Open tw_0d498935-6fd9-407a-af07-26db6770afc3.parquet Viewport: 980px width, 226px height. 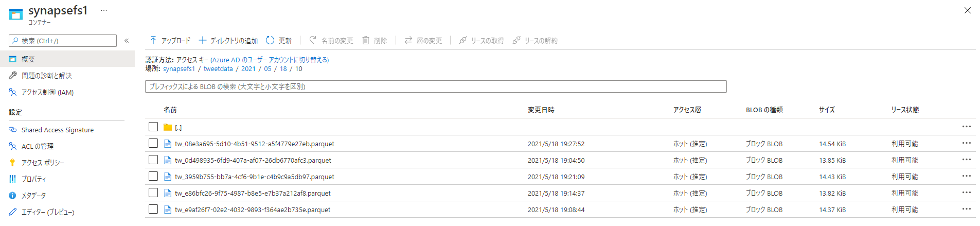click(253, 161)
